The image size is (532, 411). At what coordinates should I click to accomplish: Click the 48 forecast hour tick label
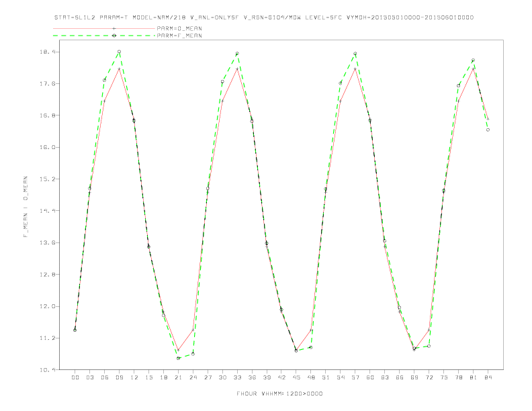click(311, 377)
